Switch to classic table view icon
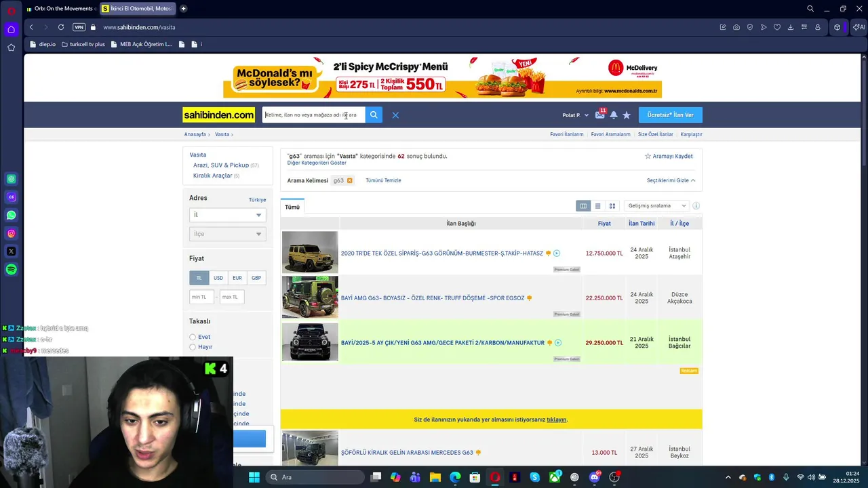868x488 pixels. [583, 206]
